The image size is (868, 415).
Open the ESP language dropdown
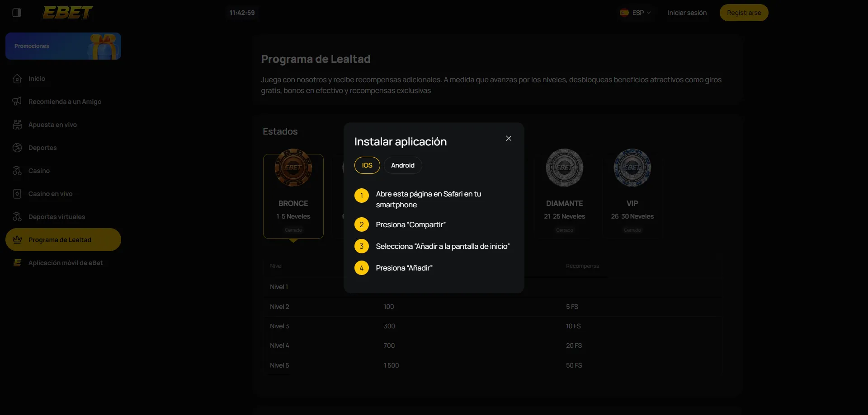[636, 13]
